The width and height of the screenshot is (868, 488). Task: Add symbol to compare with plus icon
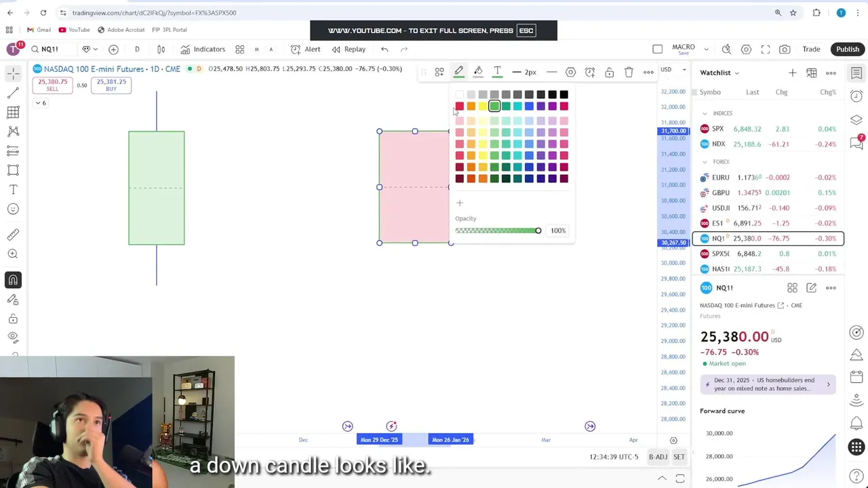113,49
